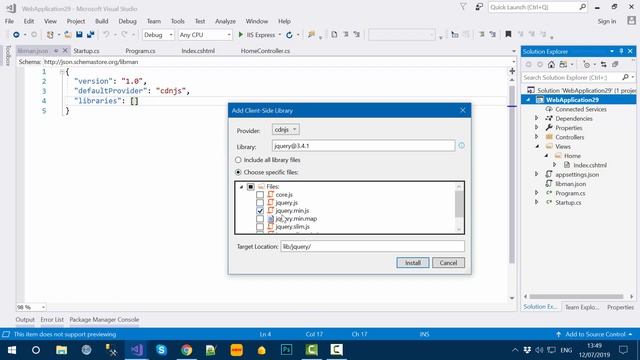
Task: Uncheck the jquery.min.js checkbox
Action: (260, 211)
